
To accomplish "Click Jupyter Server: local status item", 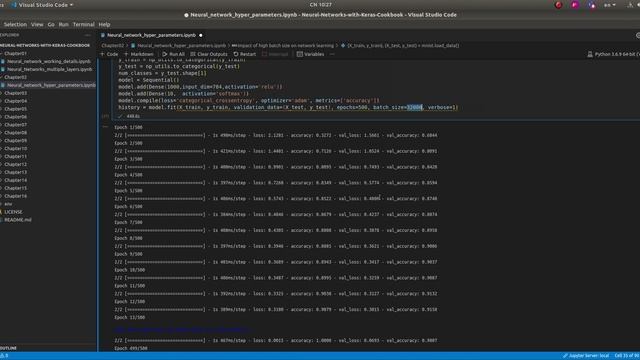I will pos(586,356).
